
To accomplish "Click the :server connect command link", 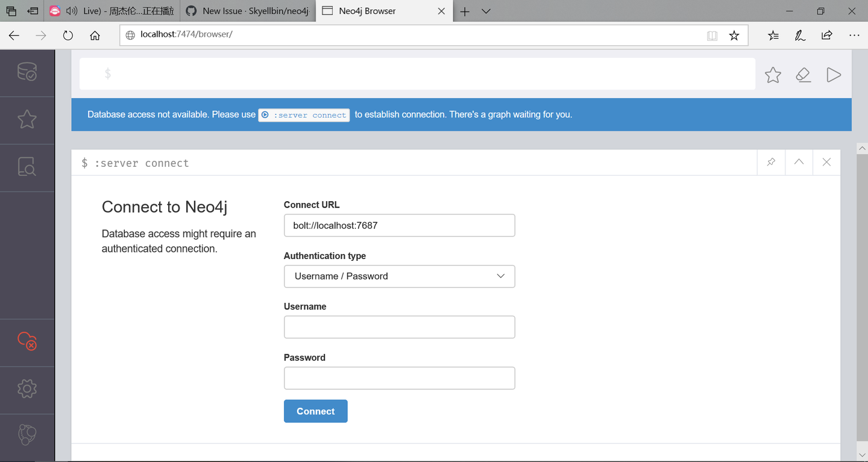I will click(x=304, y=115).
